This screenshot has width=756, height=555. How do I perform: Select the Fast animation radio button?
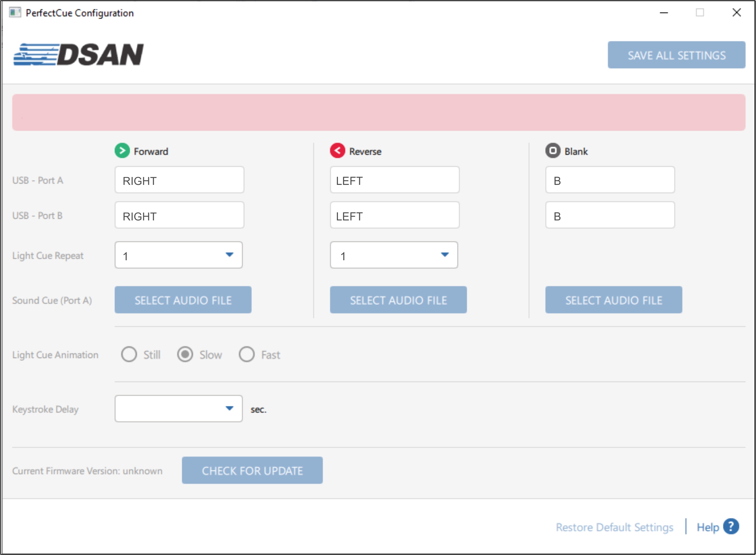247,354
